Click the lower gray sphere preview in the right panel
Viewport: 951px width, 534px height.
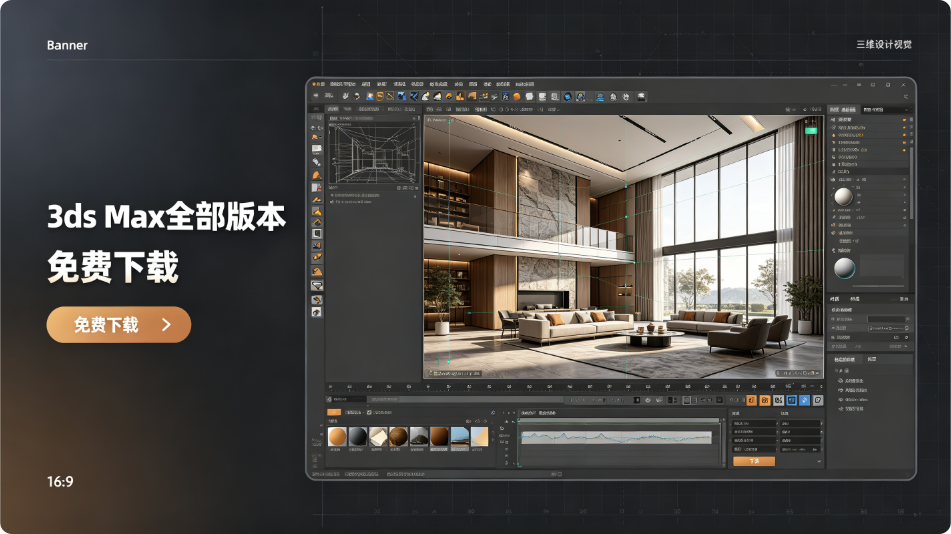(x=844, y=268)
